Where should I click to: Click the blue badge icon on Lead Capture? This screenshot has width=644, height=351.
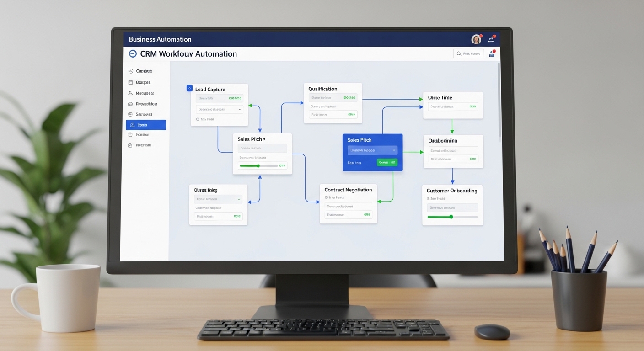coord(189,88)
